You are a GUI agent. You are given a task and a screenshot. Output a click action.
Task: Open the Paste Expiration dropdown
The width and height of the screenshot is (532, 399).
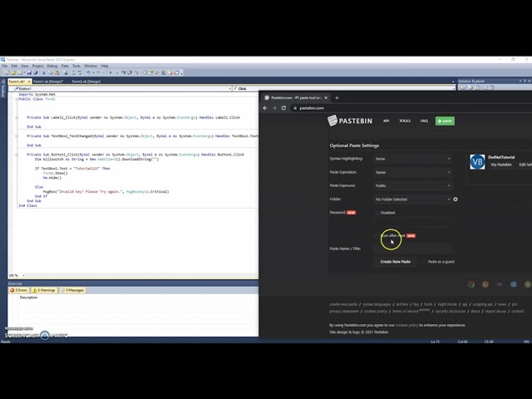[412, 172]
